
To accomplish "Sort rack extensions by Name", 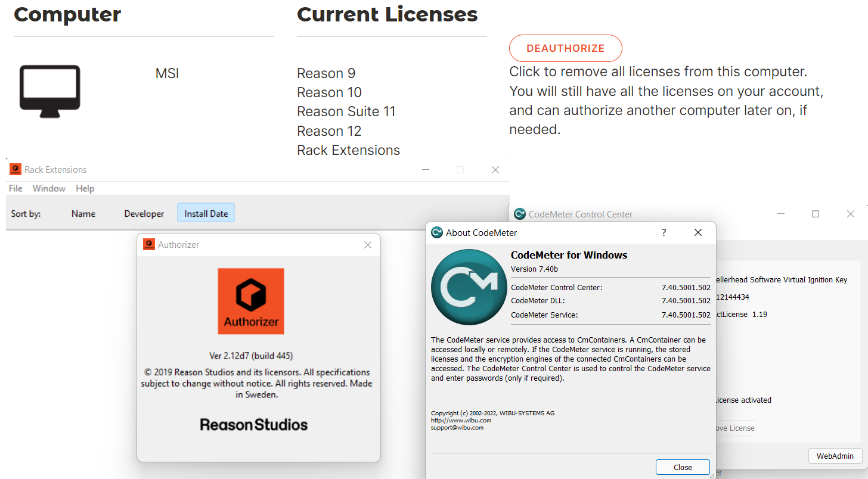I will (83, 213).
